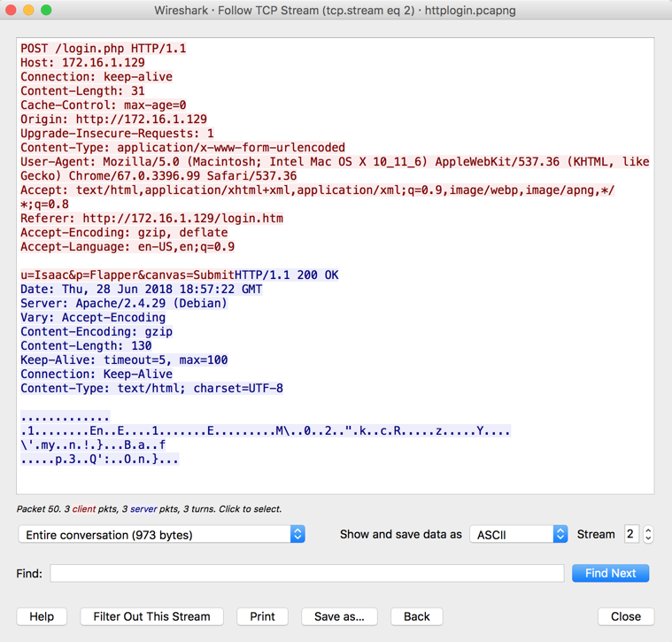Close the window with red titlebar button

[12, 11]
